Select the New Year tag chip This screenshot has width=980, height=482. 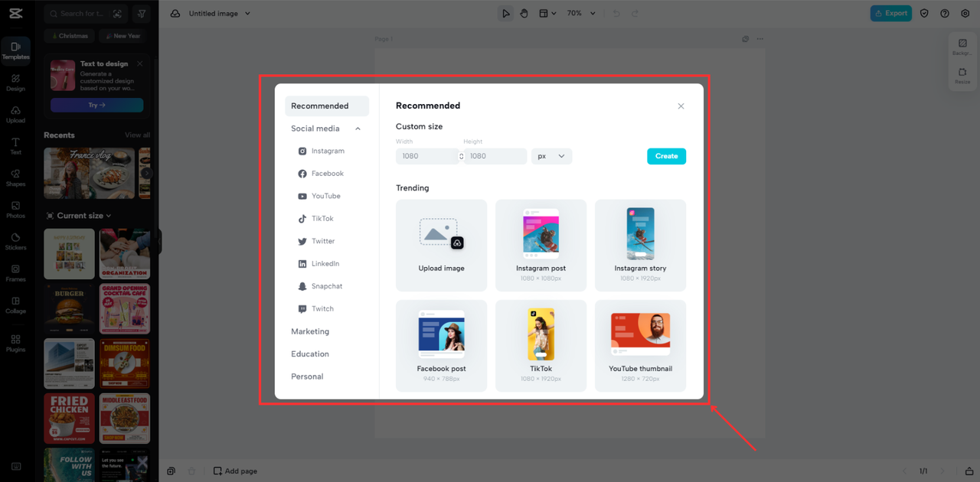point(122,36)
